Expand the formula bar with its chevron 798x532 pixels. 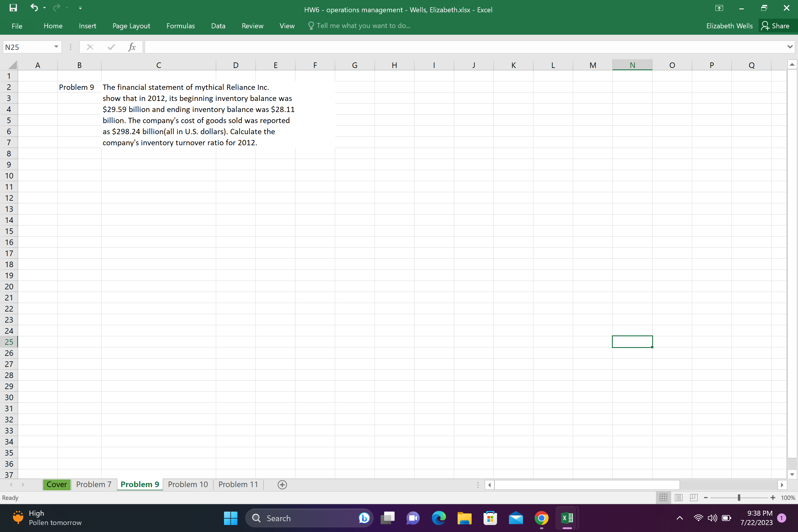coord(790,47)
